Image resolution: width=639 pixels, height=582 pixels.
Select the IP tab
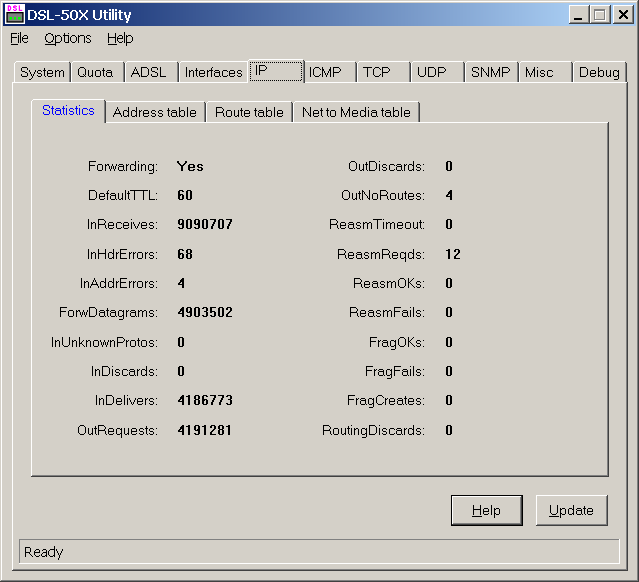(x=276, y=71)
